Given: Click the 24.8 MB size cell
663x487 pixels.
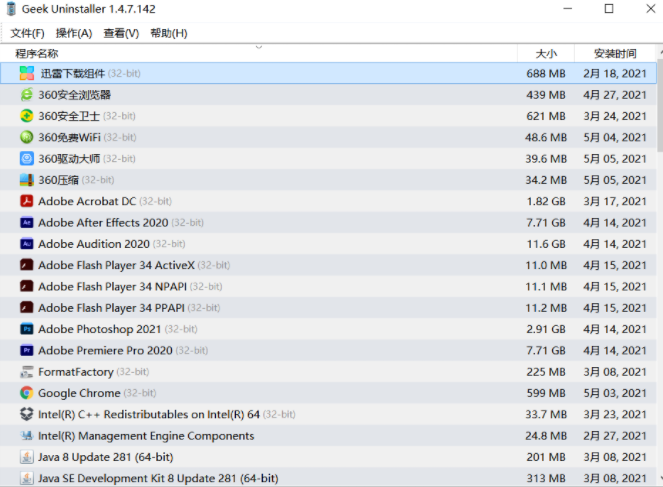Looking at the screenshot, I should tap(546, 435).
